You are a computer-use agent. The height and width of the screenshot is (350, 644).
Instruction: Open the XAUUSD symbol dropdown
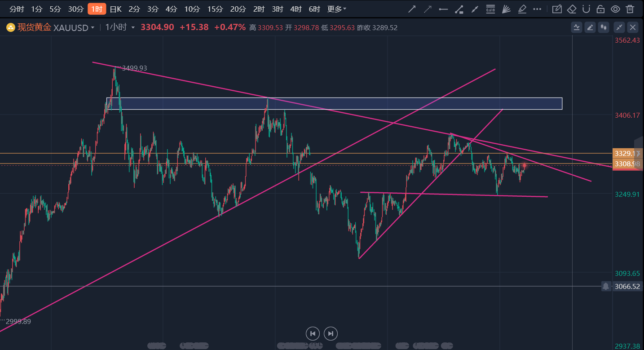pos(93,28)
